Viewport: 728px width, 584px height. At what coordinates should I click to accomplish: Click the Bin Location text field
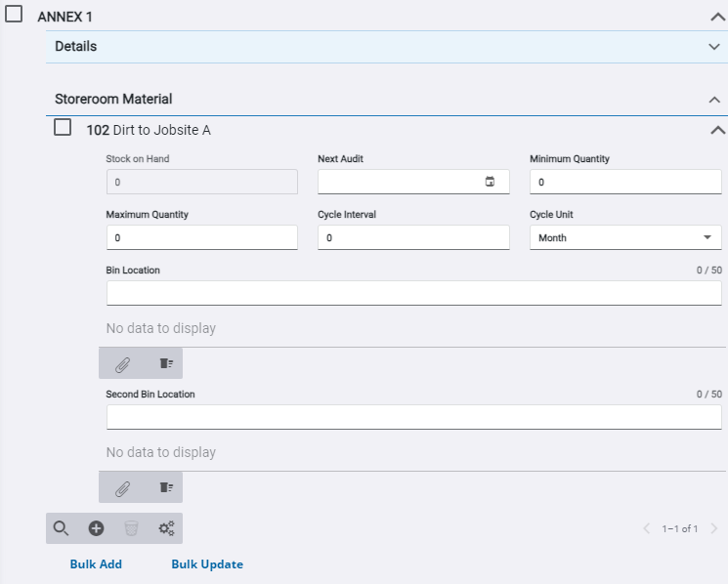pos(413,293)
